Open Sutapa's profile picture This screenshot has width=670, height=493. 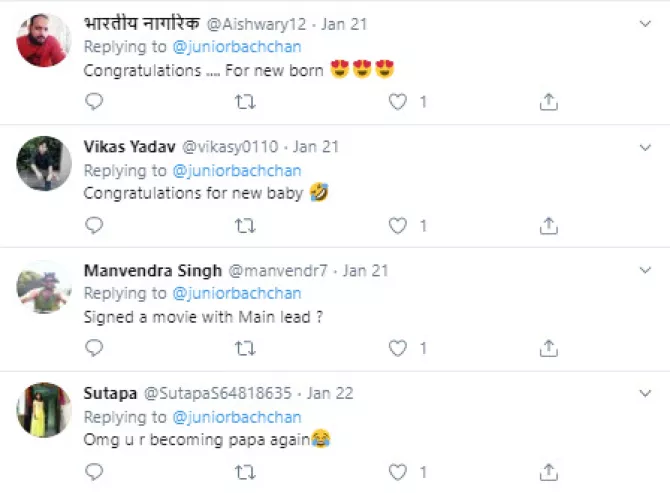pos(44,410)
